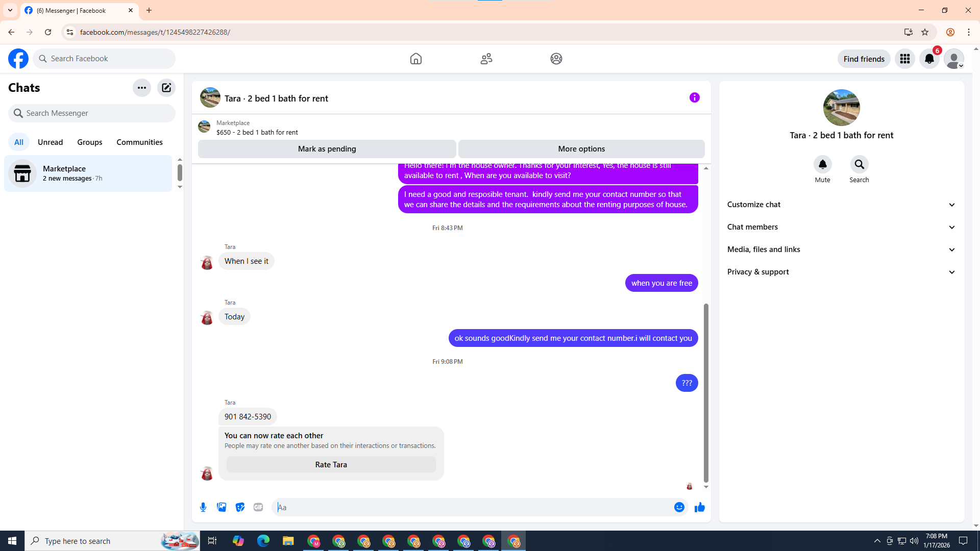
Task: Expand Privacy & support section
Action: [x=841, y=272]
